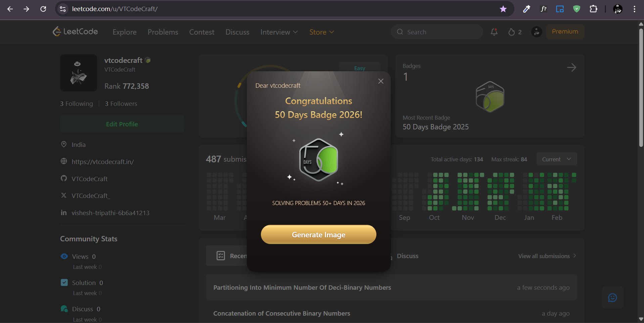The image size is (644, 323).
Task: Open the f? font finder extension
Action: (x=543, y=9)
